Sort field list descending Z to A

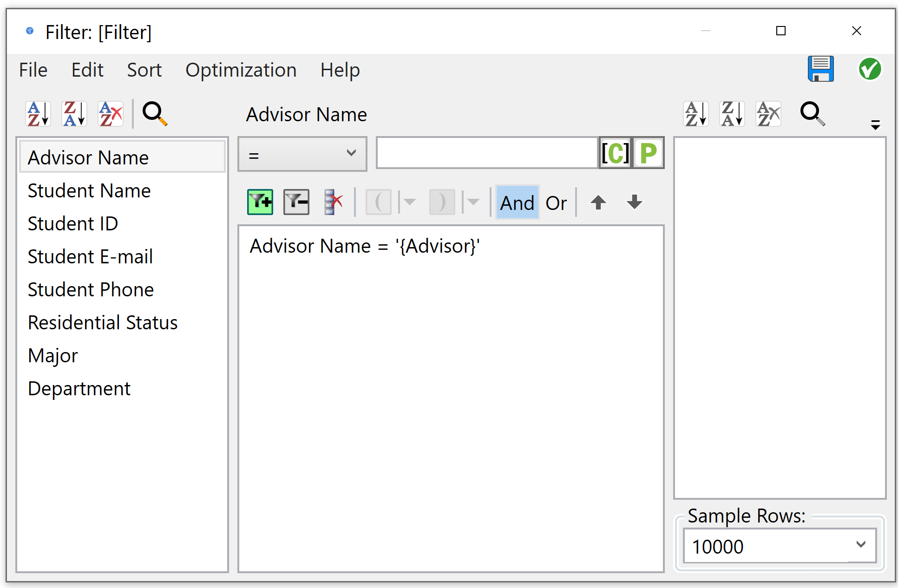pyautogui.click(x=74, y=114)
